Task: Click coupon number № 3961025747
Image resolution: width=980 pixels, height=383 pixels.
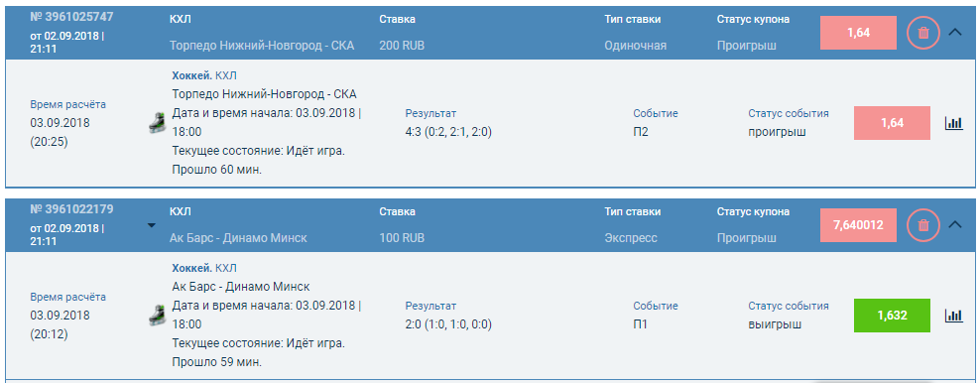Action: point(71,16)
